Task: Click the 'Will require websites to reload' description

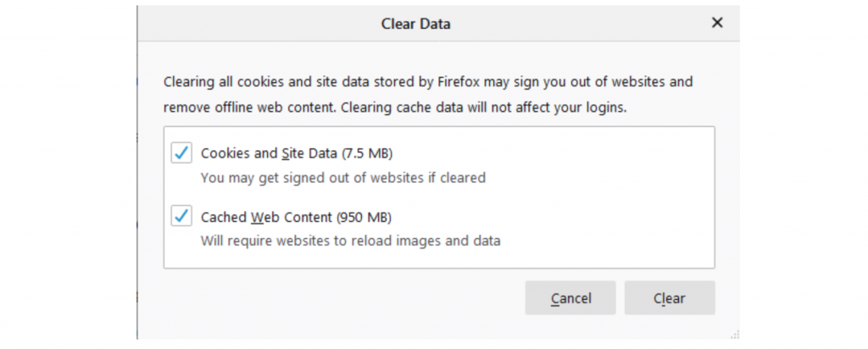Action: 350,241
